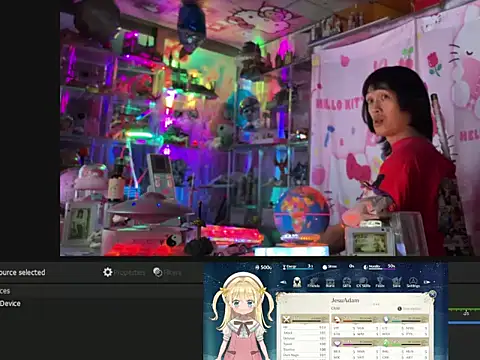Open the source Filters button
Screen dimensions: 480x360
pos(167,272)
